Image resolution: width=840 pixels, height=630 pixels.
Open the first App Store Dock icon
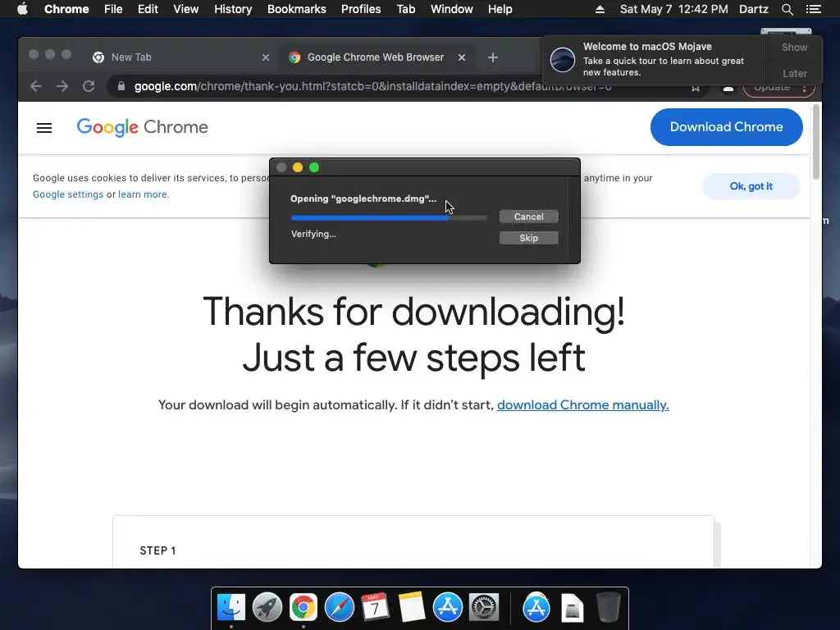point(447,608)
